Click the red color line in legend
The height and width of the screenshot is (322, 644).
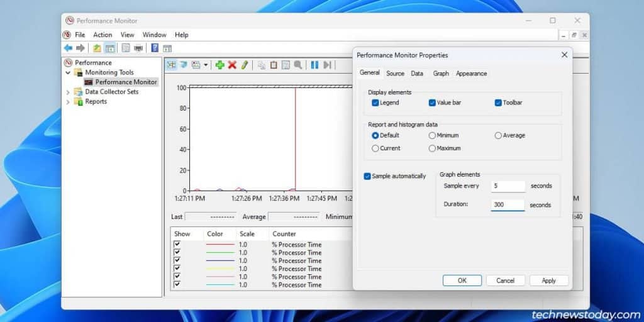click(220, 245)
